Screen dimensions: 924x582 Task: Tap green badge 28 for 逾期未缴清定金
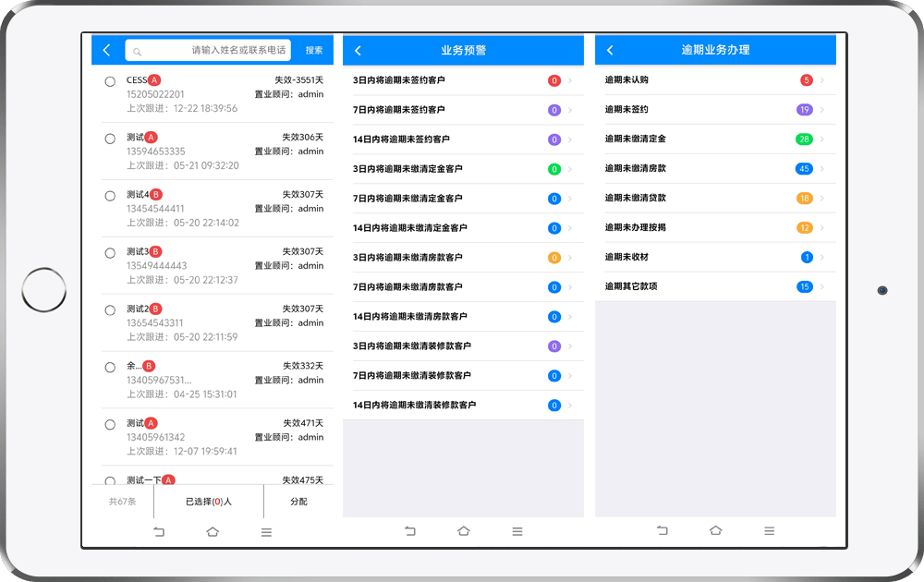(805, 139)
